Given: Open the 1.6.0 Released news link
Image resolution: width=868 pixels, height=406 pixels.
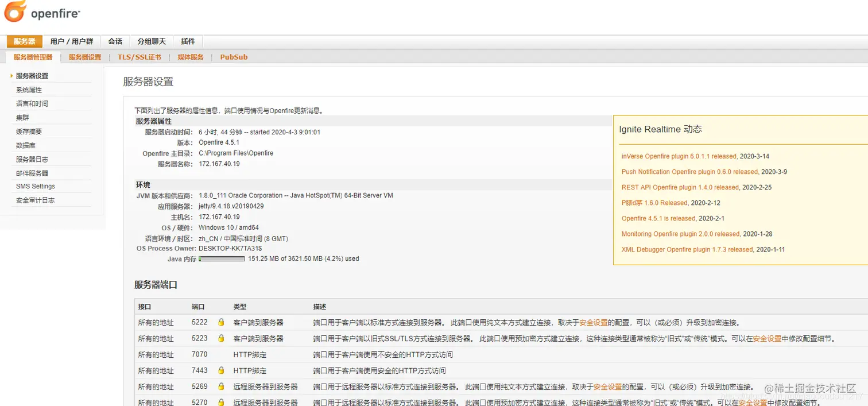Looking at the screenshot, I should coord(654,203).
